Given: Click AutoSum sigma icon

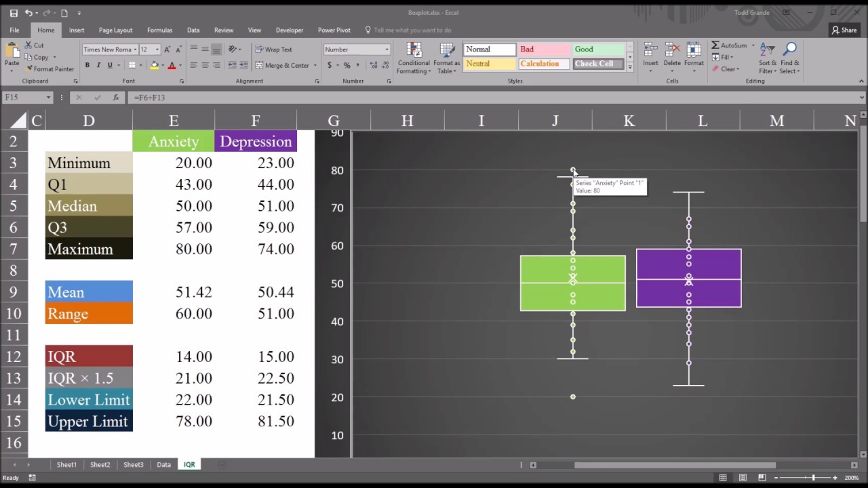Looking at the screenshot, I should tap(715, 45).
